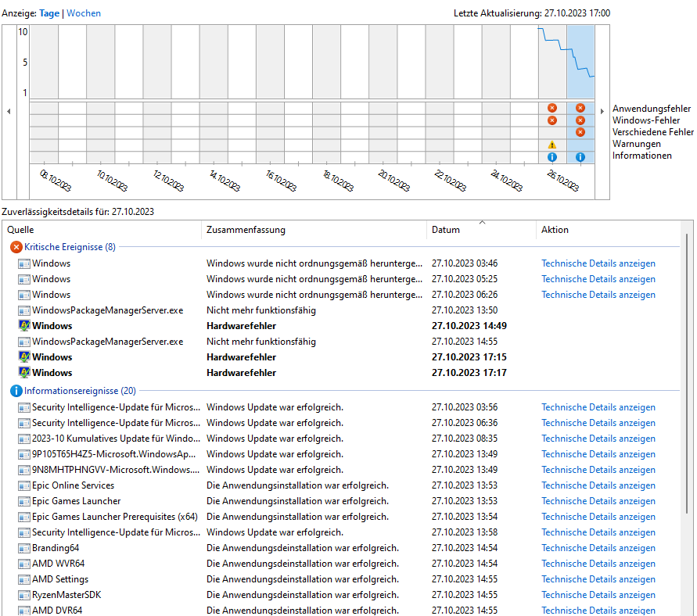Click Windows-Fehler error icon on 27.10.2023
697x616 pixels.
(x=580, y=120)
